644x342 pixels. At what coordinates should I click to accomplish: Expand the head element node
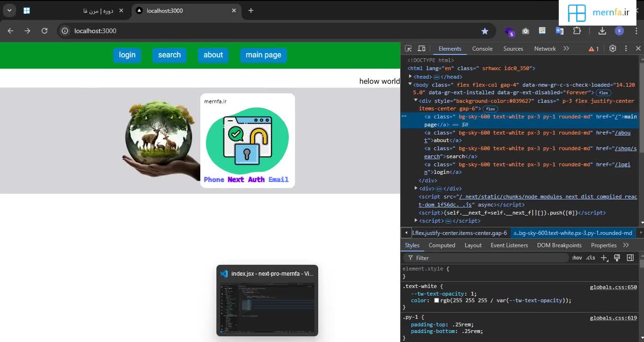click(411, 76)
